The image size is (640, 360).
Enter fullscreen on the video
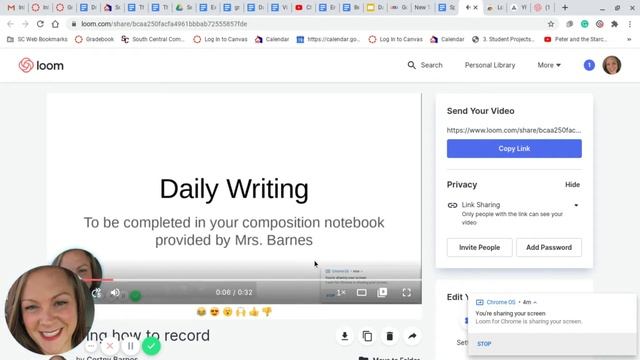(x=407, y=293)
